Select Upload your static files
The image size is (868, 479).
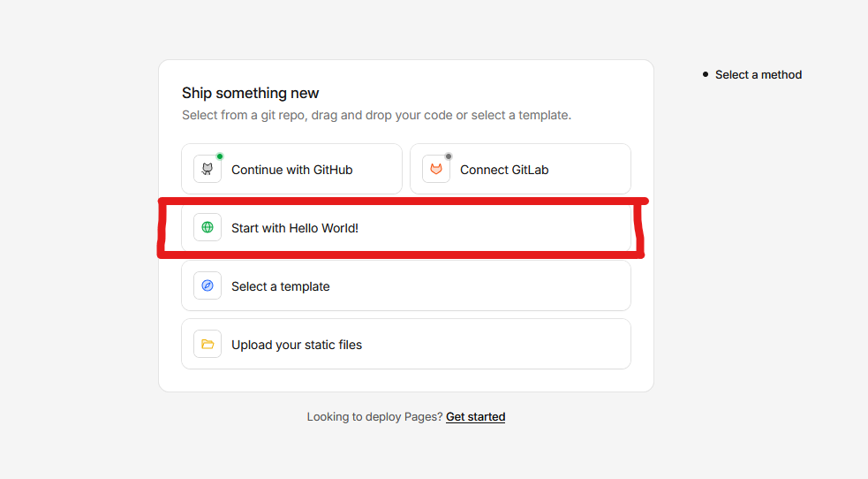(297, 345)
